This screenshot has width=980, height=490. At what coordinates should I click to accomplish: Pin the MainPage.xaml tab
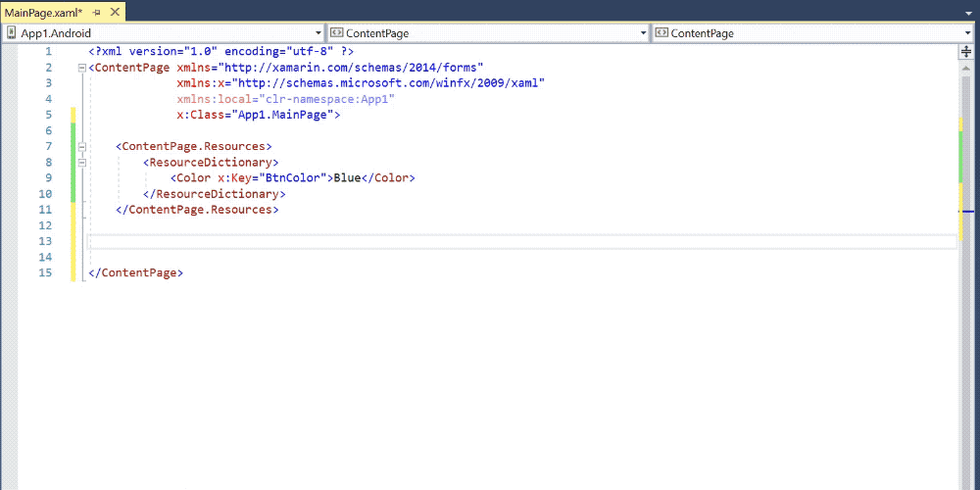pos(97,12)
